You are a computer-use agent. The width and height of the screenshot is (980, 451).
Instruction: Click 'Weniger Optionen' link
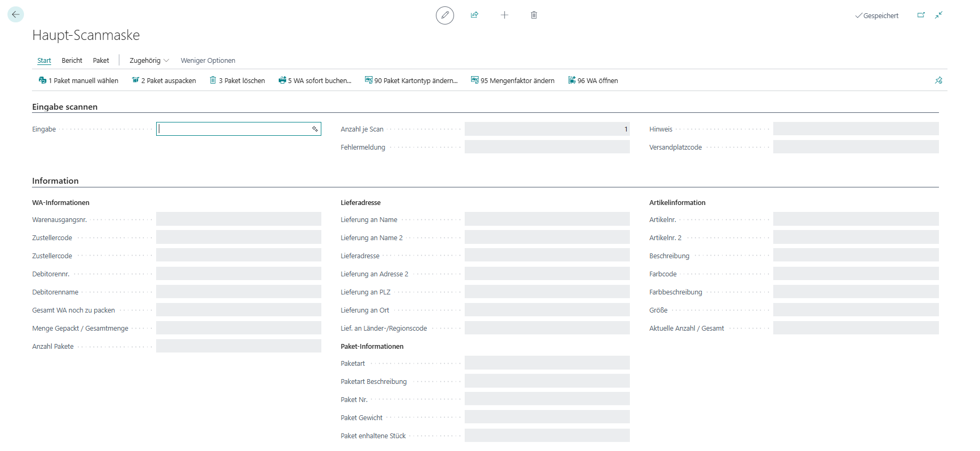click(x=208, y=61)
